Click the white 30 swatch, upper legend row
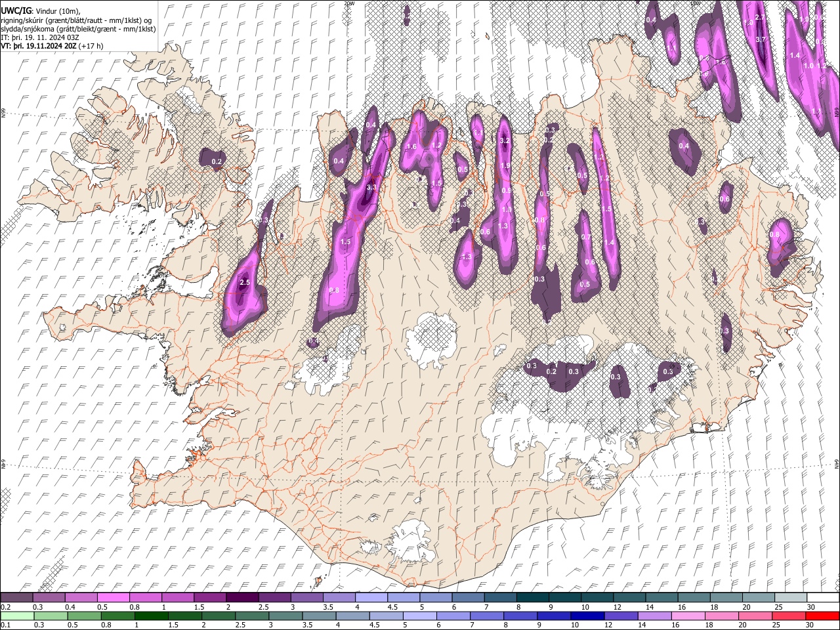Image resolution: width=840 pixels, height=630 pixels. [824, 598]
